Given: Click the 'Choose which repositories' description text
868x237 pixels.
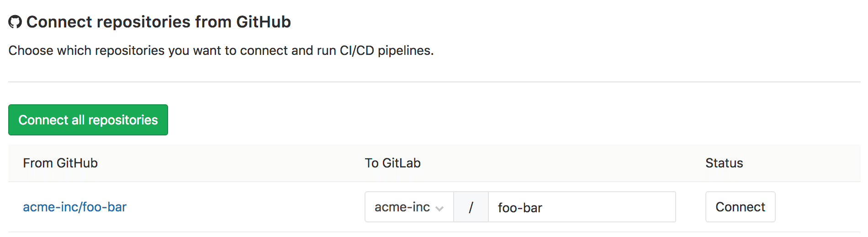Looking at the screenshot, I should (221, 50).
